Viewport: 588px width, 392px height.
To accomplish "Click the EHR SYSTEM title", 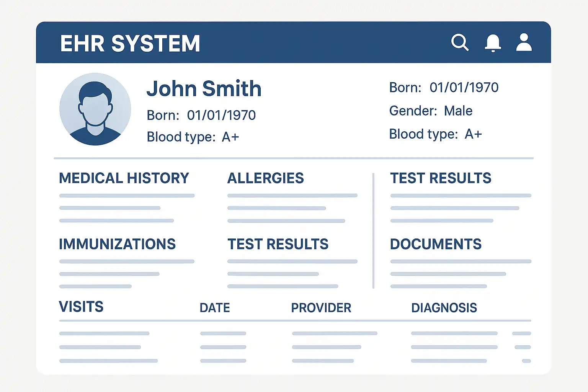I will coord(130,43).
